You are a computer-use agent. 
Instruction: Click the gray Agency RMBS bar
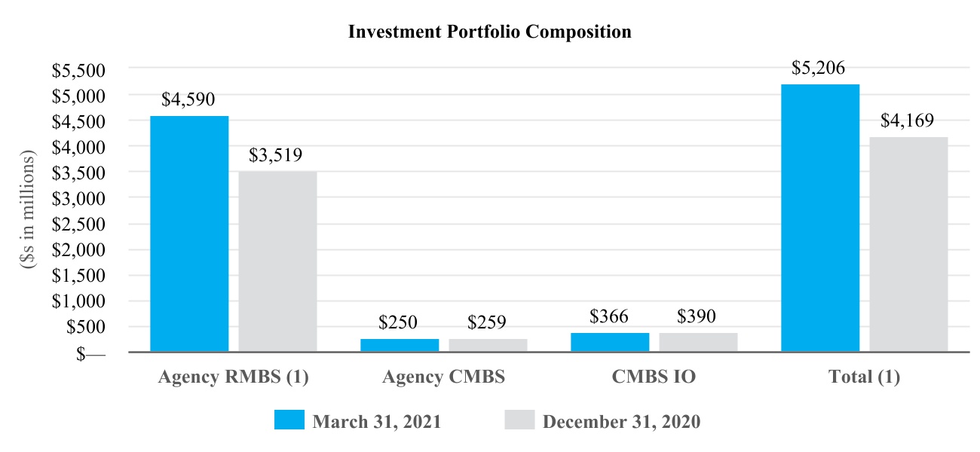[x=277, y=261]
